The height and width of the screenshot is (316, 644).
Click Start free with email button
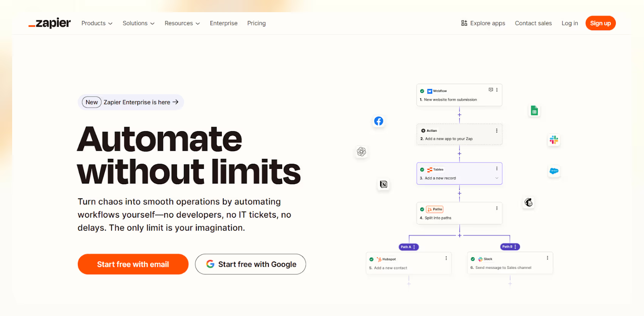pos(133,264)
